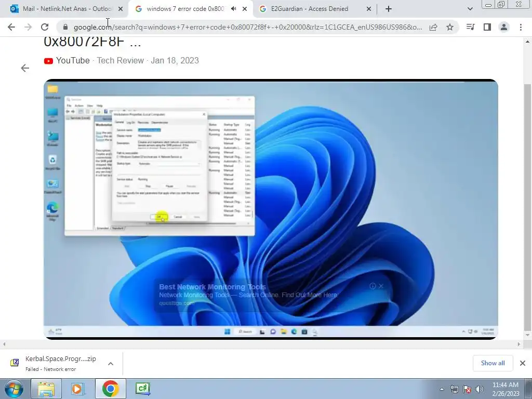Expand the tab search dropdown
Viewport: 532px width, 399px height.
(x=470, y=9)
